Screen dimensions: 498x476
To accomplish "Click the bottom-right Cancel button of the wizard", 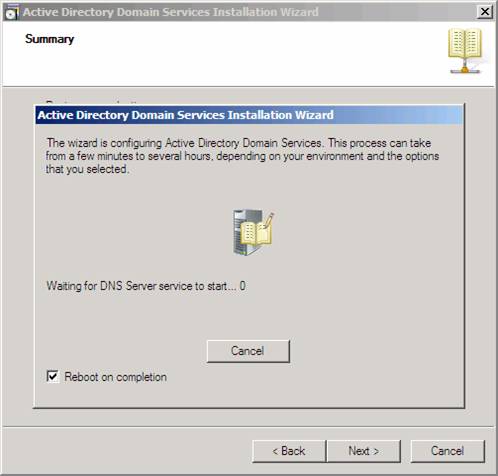I will [x=447, y=451].
